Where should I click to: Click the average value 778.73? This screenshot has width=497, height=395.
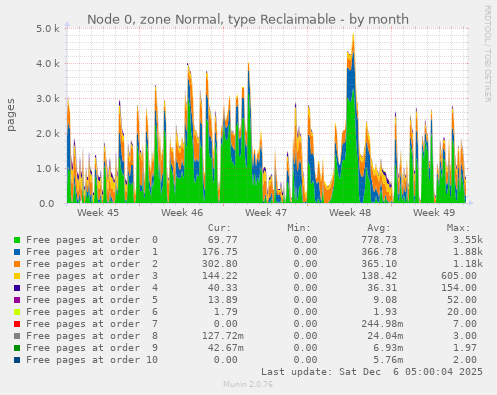tap(379, 240)
